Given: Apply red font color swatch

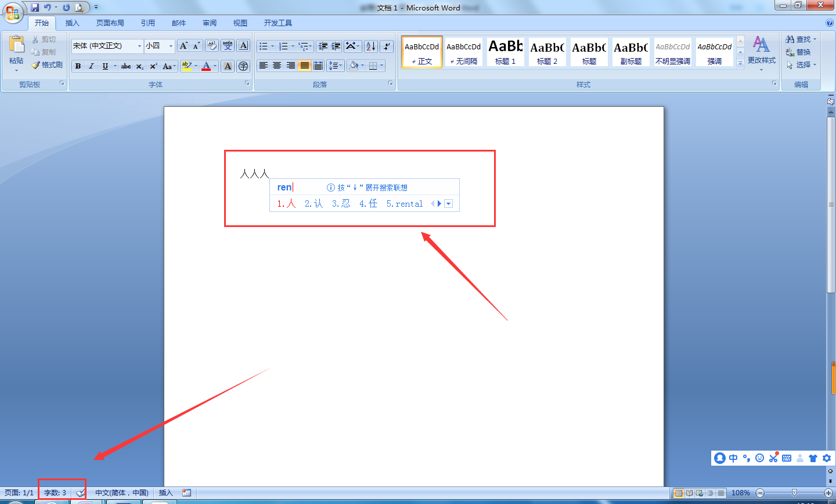Looking at the screenshot, I should (206, 66).
